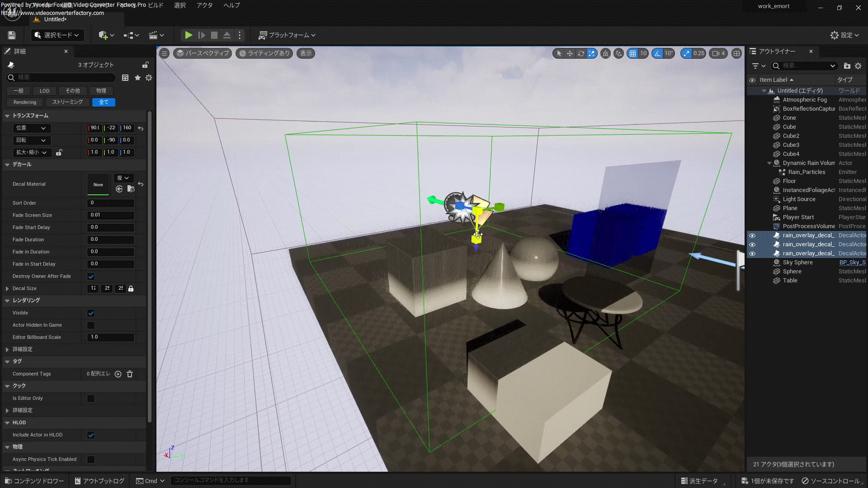Open the ヘルプ menu
The width and height of the screenshot is (868, 488).
tap(231, 5)
